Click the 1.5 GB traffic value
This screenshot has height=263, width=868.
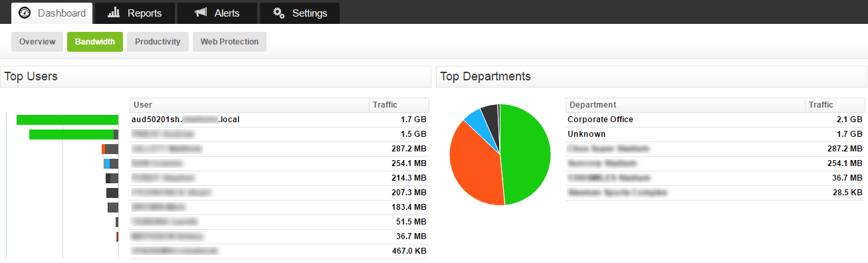(414, 134)
